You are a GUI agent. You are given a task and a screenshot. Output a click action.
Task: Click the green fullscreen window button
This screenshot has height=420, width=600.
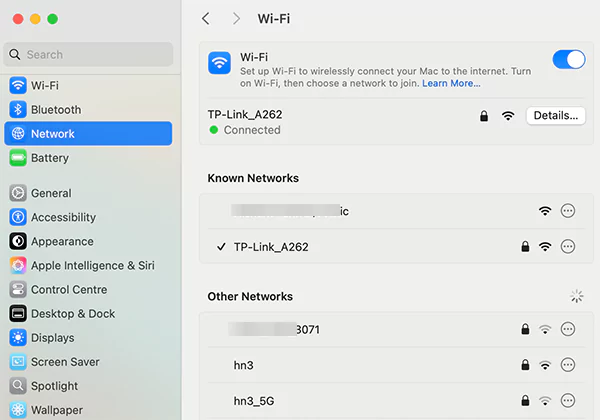52,19
